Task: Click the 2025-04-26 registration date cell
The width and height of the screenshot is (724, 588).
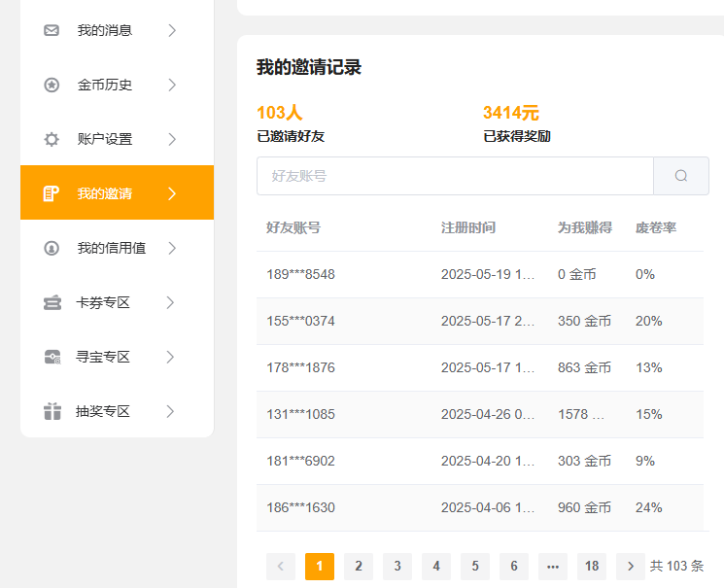Action: (488, 414)
